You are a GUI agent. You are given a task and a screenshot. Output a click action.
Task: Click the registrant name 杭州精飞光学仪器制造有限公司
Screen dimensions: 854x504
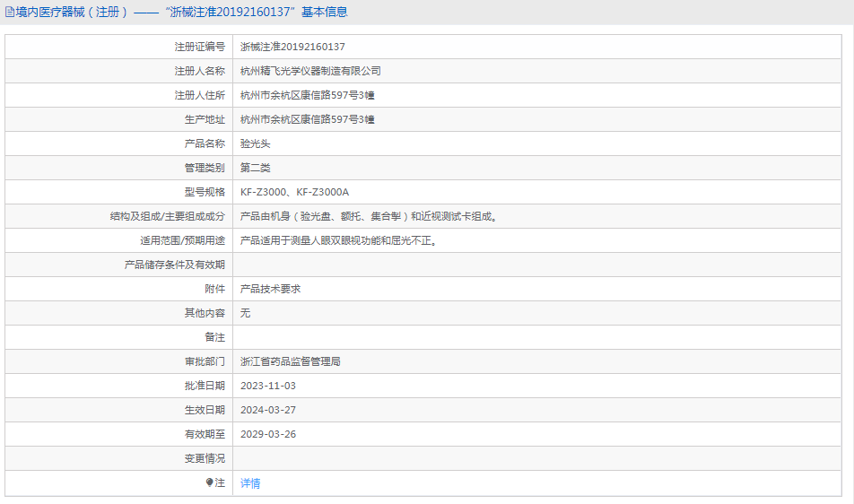pos(310,71)
